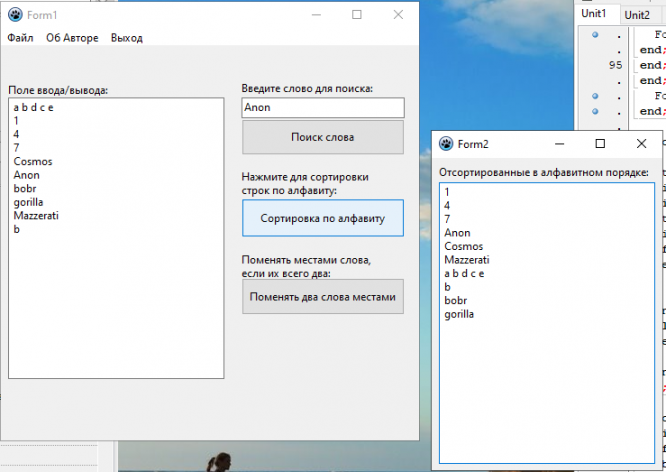Click the Form2 paw icon in title bar
This screenshot has width=666, height=472.
[x=446, y=144]
